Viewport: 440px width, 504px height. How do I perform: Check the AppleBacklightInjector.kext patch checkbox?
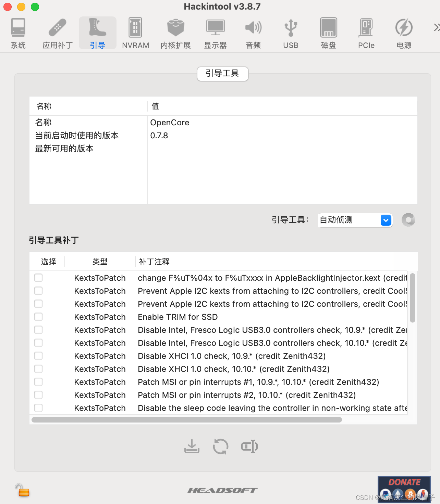click(38, 278)
